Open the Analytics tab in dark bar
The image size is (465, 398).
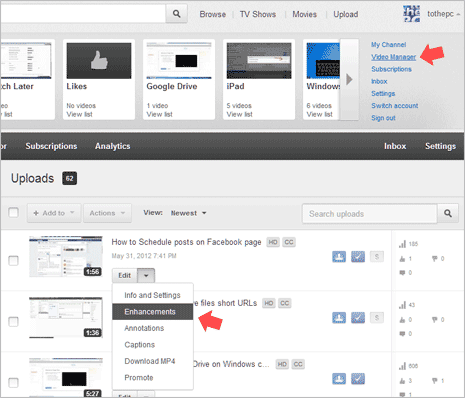113,146
